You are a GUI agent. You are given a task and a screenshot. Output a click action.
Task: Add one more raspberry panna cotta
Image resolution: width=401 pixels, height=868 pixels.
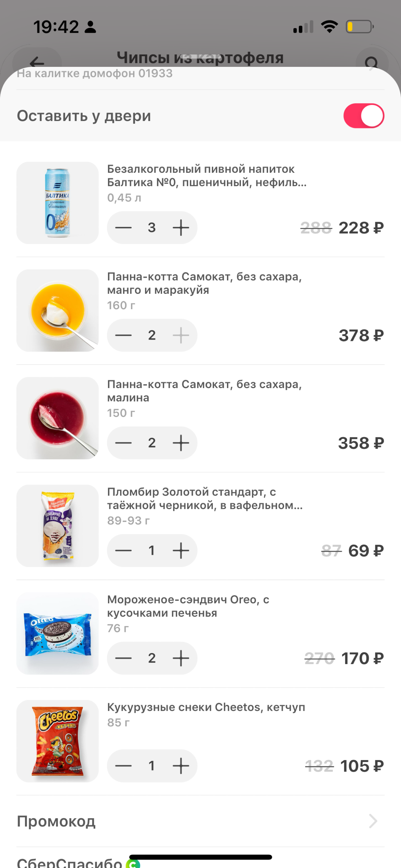pyautogui.click(x=181, y=443)
